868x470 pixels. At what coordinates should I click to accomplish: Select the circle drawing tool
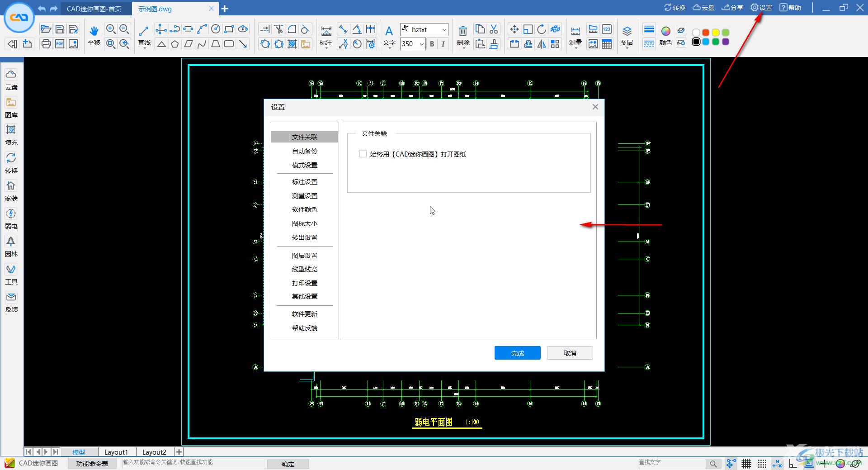pos(216,29)
